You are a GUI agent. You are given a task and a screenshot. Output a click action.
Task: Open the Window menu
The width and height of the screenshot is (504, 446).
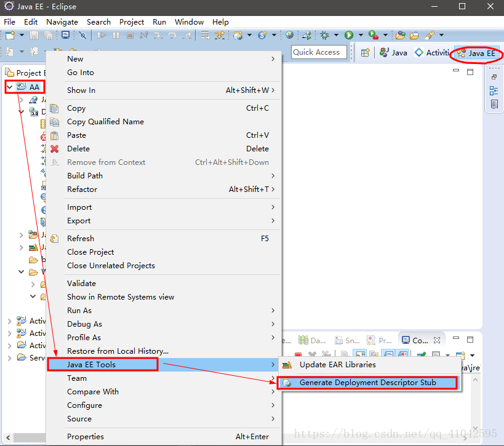(x=189, y=22)
